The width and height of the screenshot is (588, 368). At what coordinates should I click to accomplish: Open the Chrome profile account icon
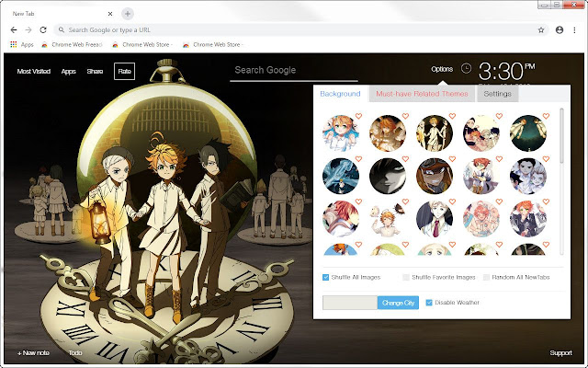(x=560, y=30)
